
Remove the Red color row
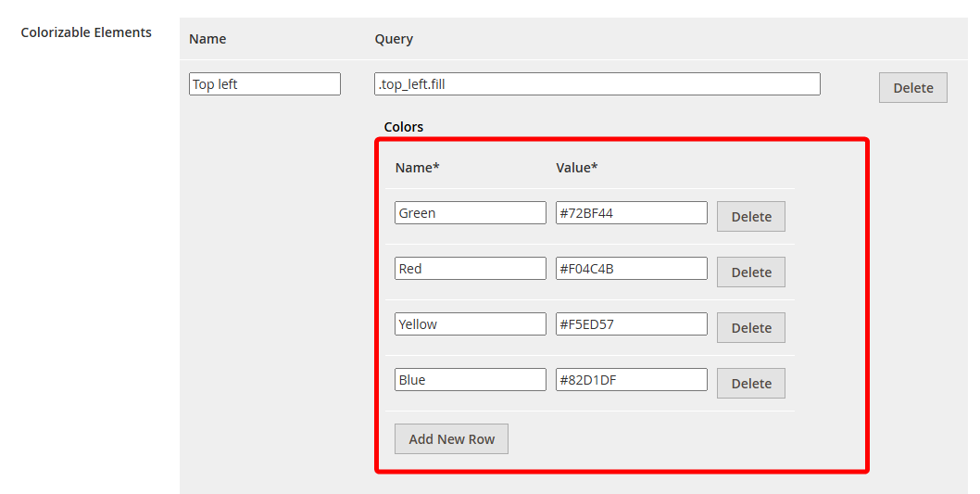coord(750,272)
